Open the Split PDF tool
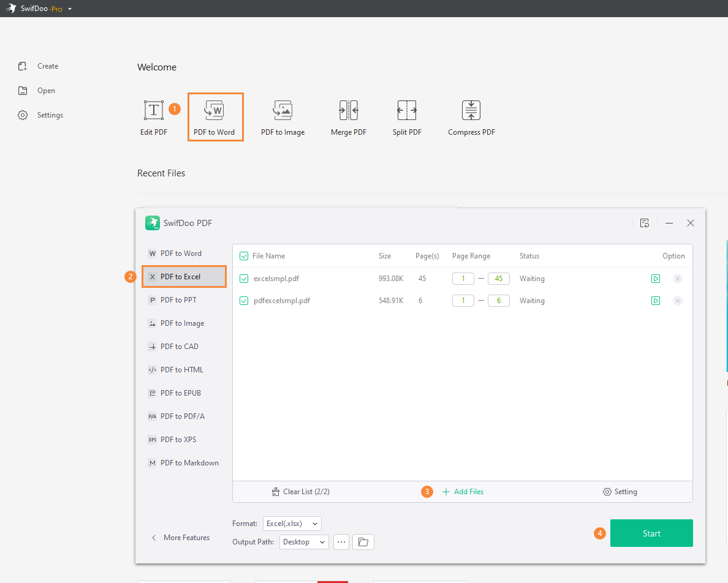728x583 pixels. click(x=407, y=118)
